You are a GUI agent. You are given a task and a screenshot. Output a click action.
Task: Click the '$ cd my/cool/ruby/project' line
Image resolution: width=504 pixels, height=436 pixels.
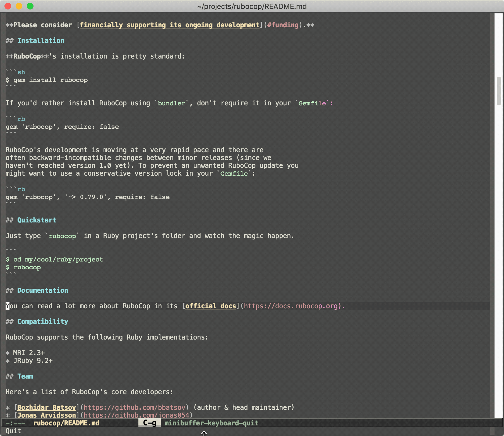(54, 260)
